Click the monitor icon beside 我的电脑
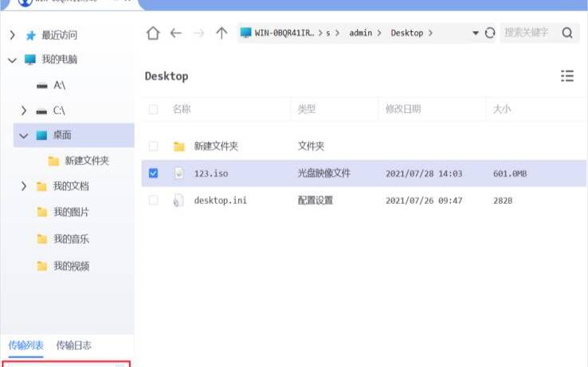 pyautogui.click(x=30, y=59)
